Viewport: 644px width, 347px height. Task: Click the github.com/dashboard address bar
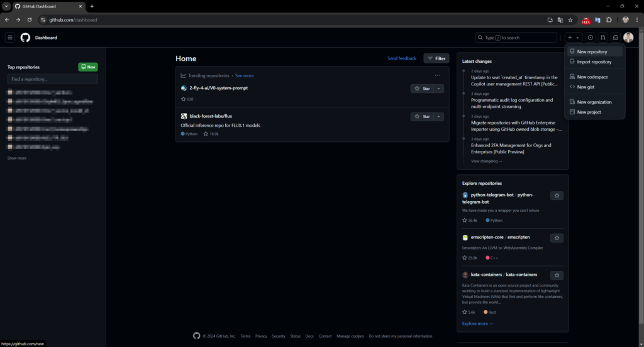pyautogui.click(x=294, y=19)
